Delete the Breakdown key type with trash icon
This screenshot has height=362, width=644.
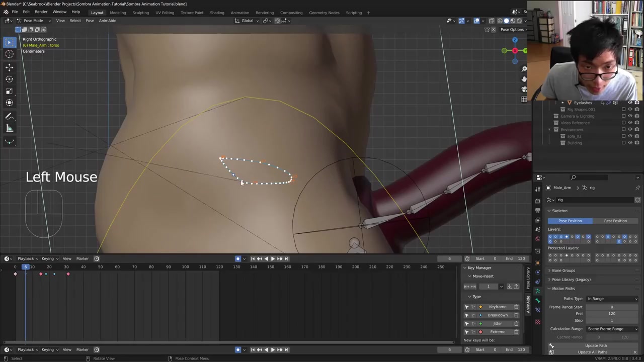point(516,315)
